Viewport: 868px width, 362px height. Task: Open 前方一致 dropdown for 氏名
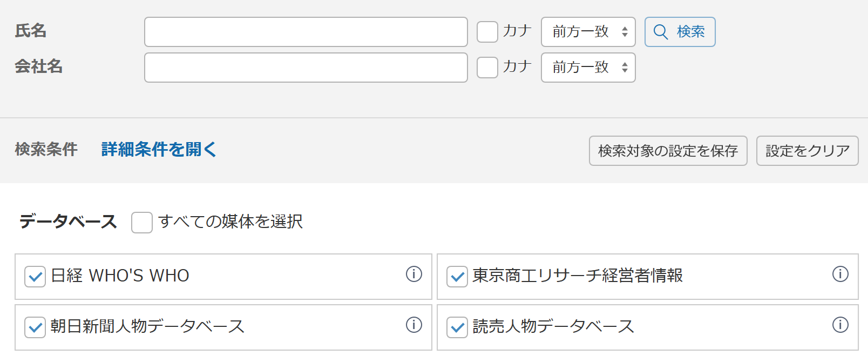coord(588,32)
